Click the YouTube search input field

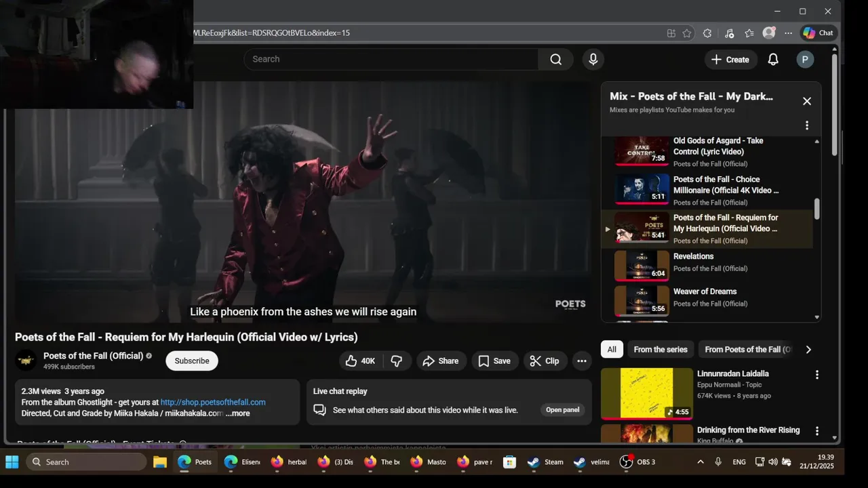click(x=391, y=59)
